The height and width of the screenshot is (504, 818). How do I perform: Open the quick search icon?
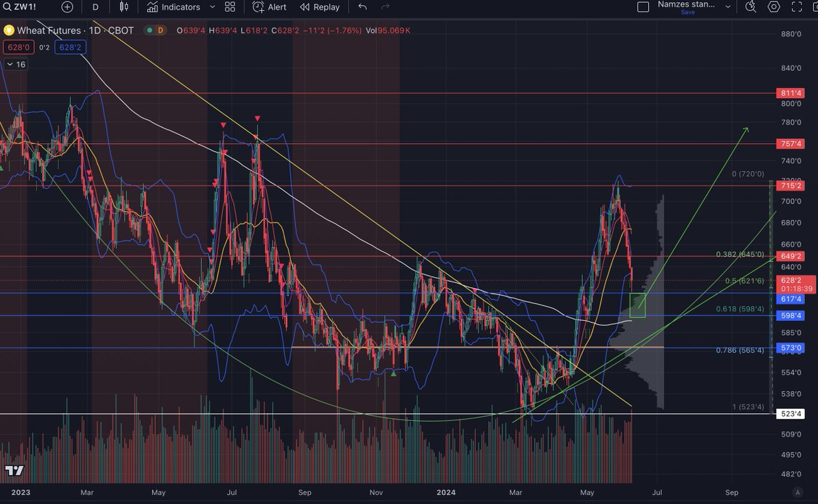click(751, 7)
